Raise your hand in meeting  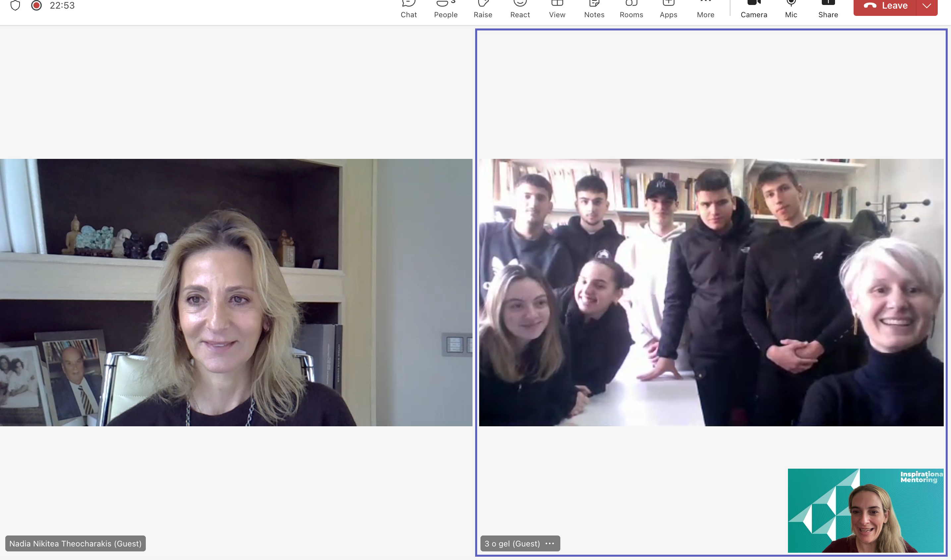click(x=483, y=8)
